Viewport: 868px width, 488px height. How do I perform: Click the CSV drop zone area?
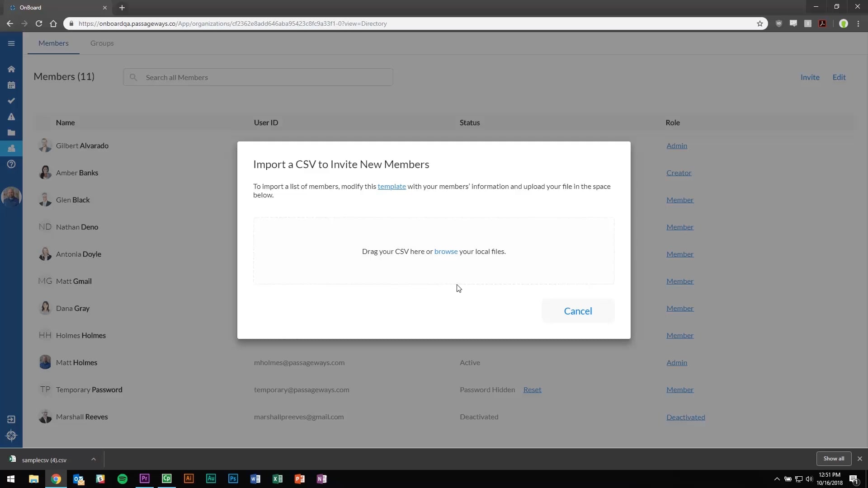tap(434, 251)
